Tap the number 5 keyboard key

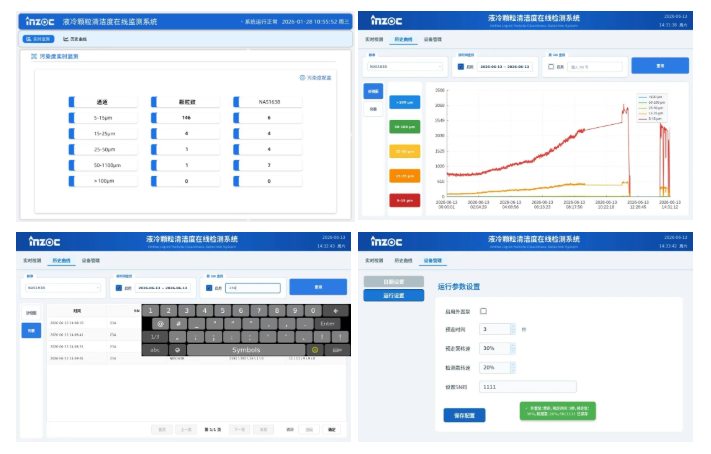tap(223, 311)
